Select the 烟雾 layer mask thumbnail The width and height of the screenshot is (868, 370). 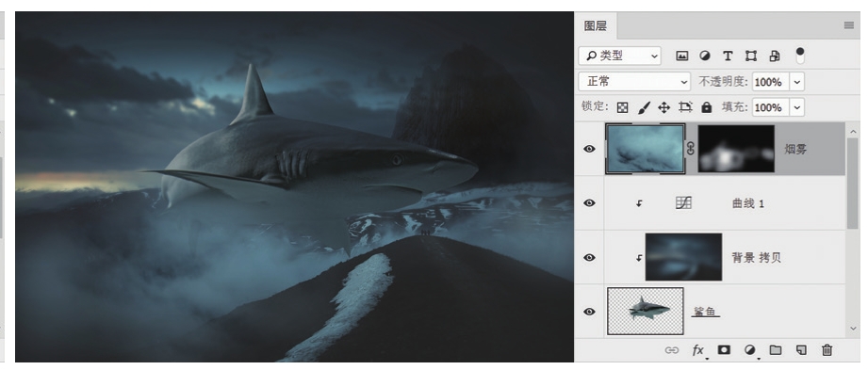(x=736, y=149)
